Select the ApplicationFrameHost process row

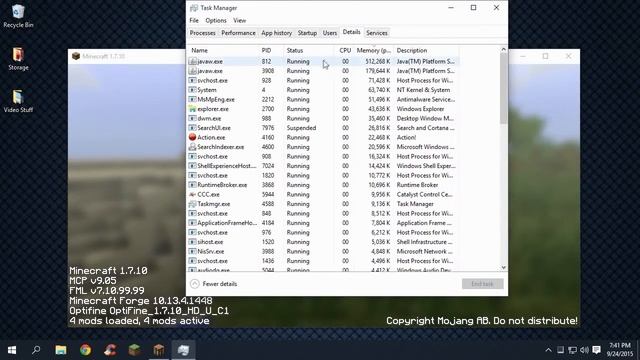[323, 223]
